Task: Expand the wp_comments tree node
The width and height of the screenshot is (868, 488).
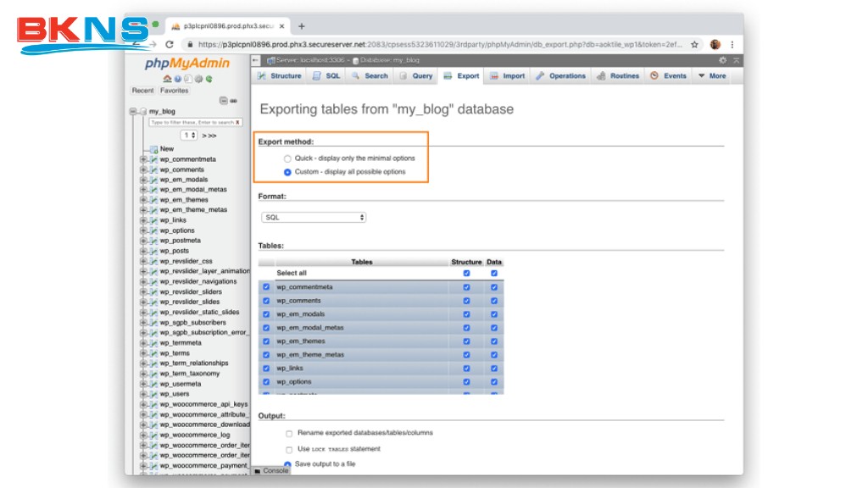Action: (x=144, y=169)
